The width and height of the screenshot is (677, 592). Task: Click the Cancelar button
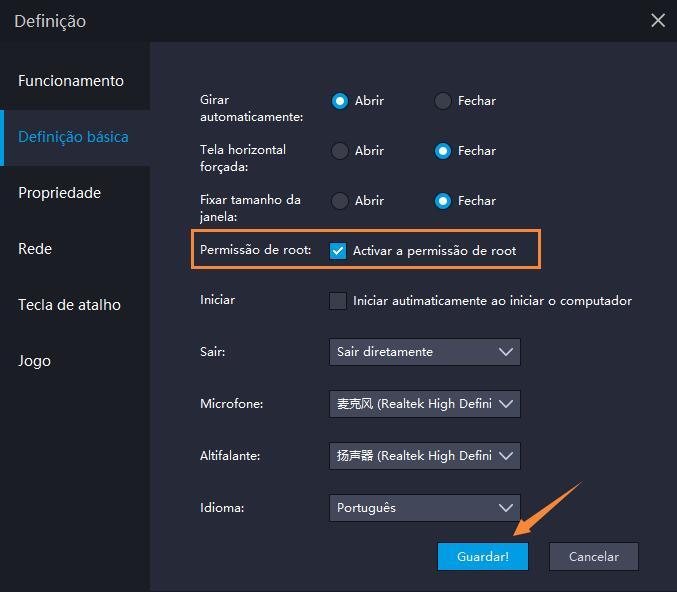(x=594, y=557)
